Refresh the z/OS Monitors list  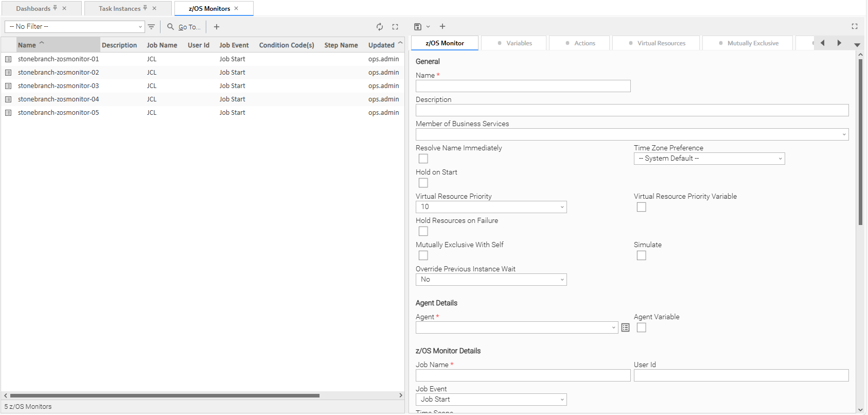(x=379, y=27)
